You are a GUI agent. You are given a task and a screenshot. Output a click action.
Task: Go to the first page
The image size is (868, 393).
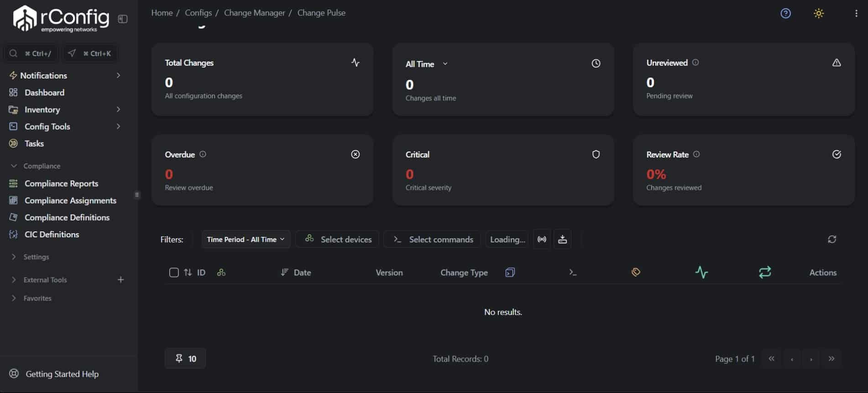coord(771,359)
